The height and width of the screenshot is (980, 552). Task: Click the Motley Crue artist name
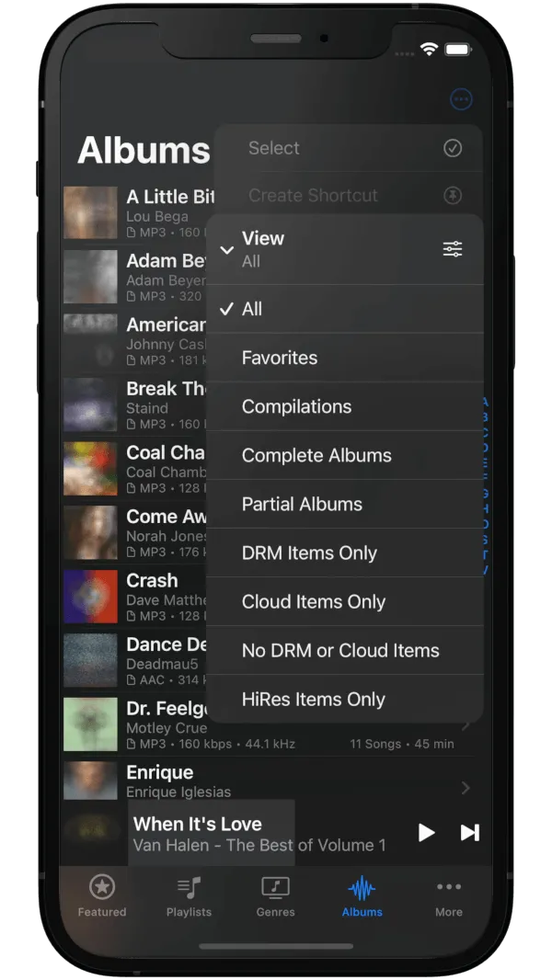click(167, 728)
